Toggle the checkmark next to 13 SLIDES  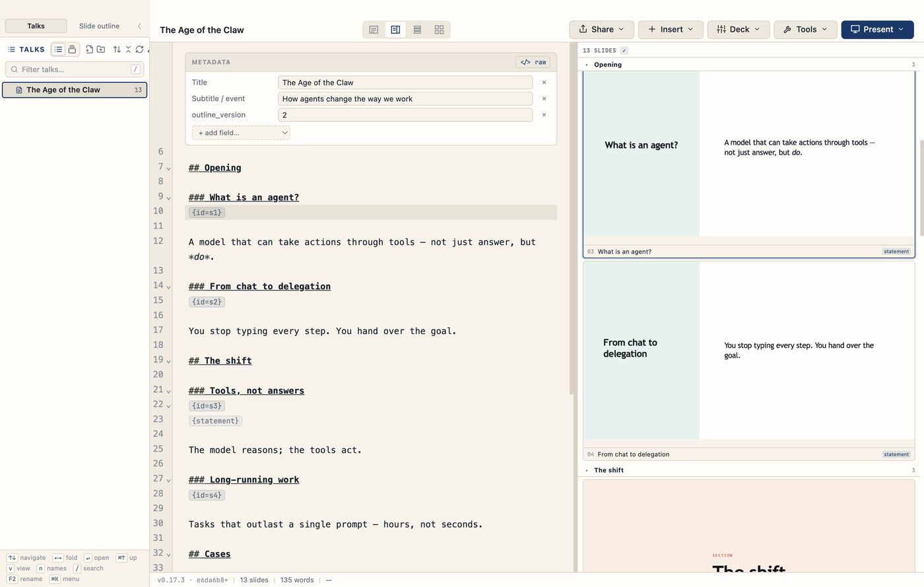(624, 50)
